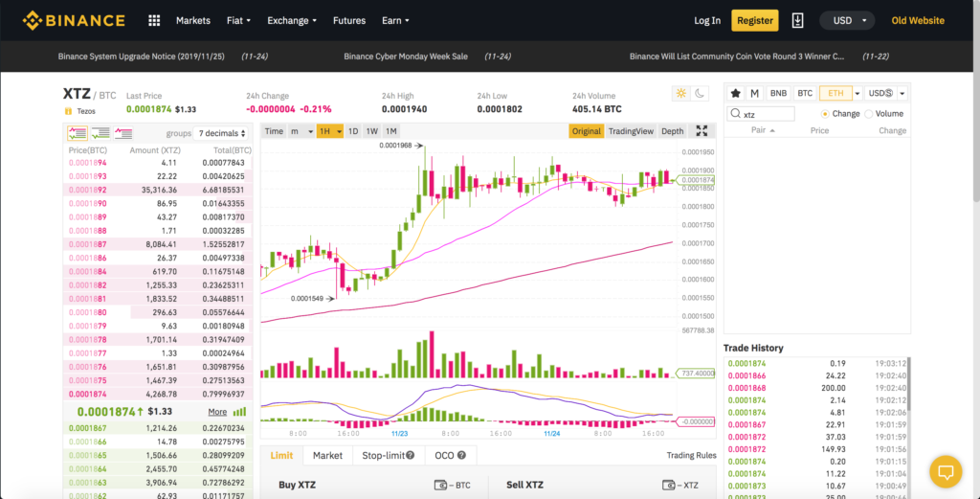Sort pairs by Pair column header
Viewport: 980px width, 499px height.
763,130
